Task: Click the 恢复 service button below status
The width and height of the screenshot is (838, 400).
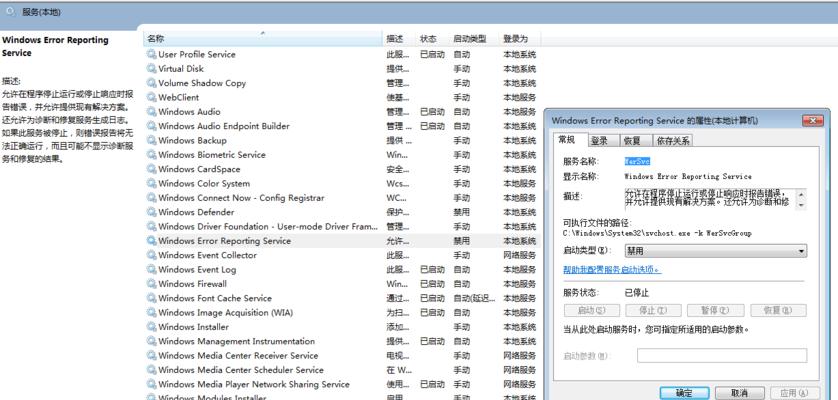Action: point(779,310)
